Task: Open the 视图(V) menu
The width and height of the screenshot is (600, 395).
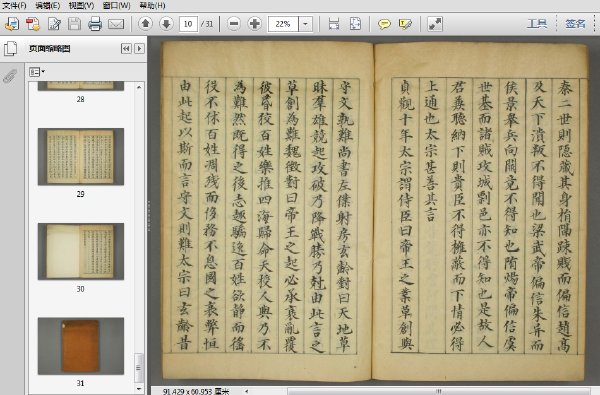Action: (x=81, y=5)
